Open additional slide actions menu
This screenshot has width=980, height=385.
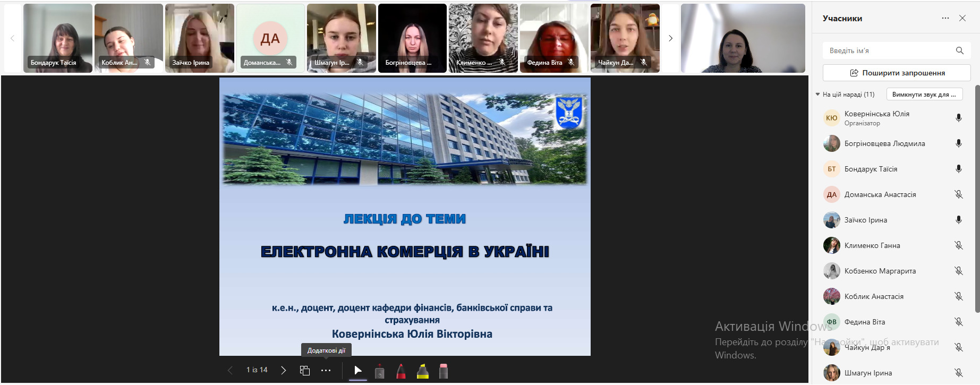click(326, 371)
